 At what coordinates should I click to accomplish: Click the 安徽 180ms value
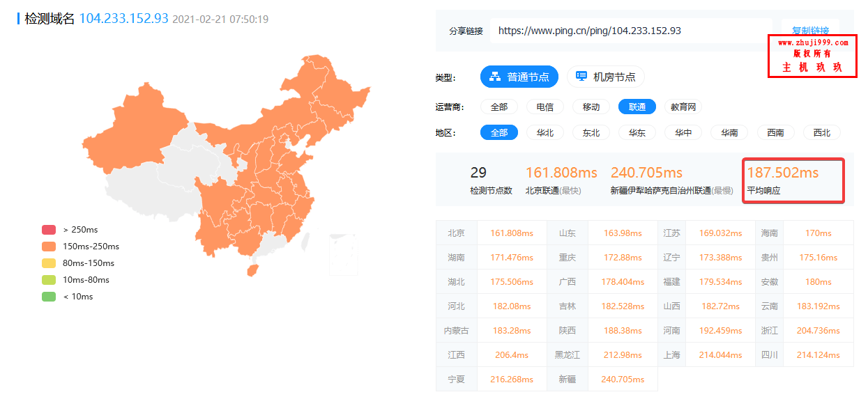point(818,282)
